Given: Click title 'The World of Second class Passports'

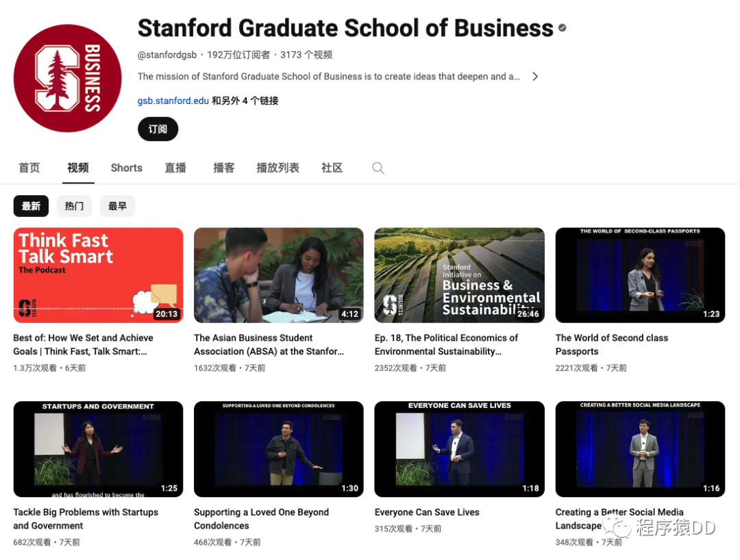Looking at the screenshot, I should click(x=612, y=344).
